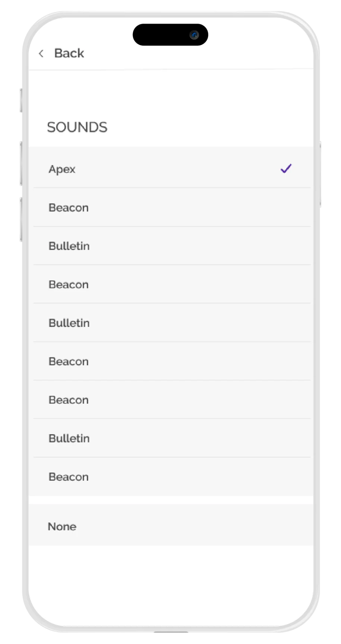Screen dimensions: 341x644
Task: Tap the home indicator bar at bottom
Action: pyautogui.click(x=171, y=633)
